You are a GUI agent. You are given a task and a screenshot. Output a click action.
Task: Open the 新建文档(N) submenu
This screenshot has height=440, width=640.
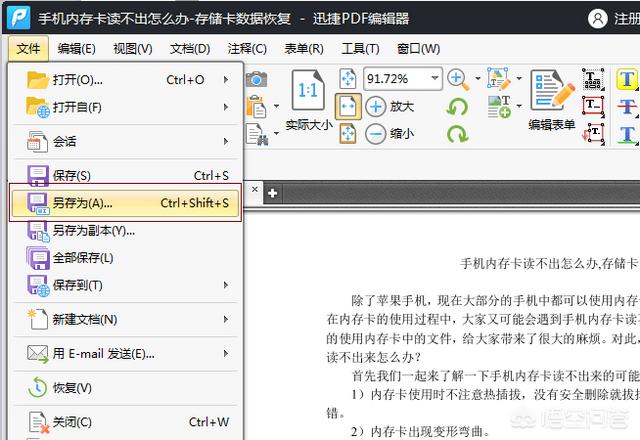tap(126, 319)
